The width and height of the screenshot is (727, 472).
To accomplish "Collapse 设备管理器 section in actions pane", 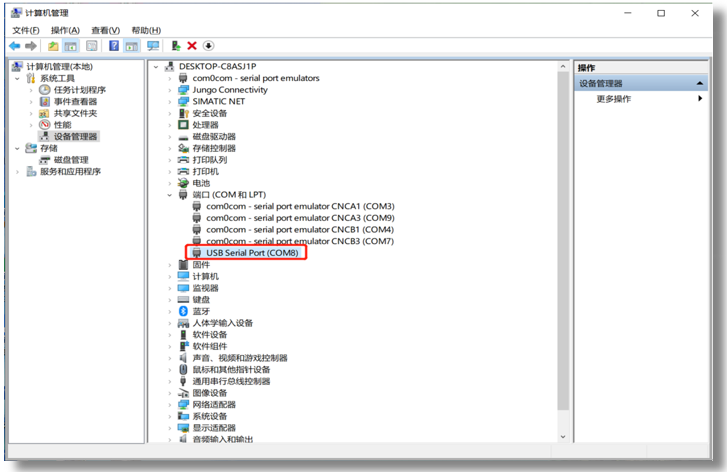I will pos(700,83).
